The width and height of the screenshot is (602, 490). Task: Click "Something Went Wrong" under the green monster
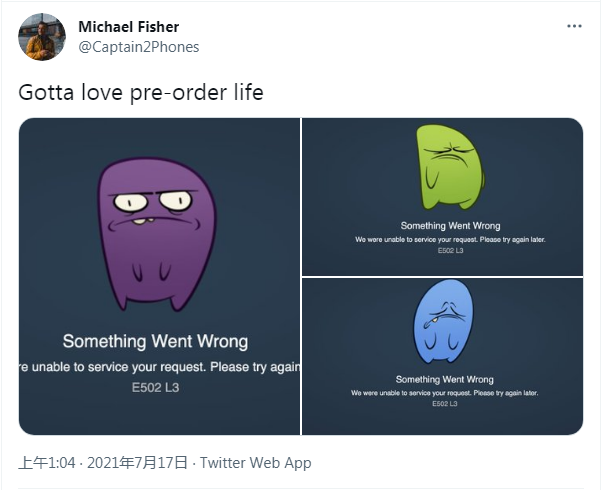pyautogui.click(x=450, y=226)
